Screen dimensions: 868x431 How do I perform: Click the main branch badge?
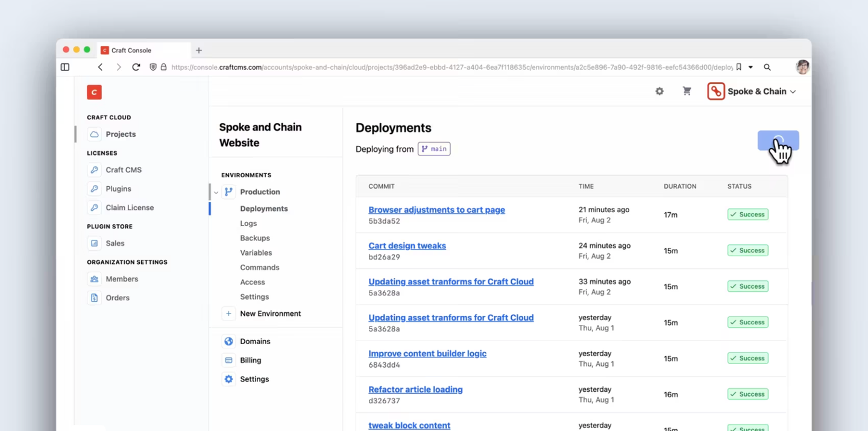tap(434, 149)
